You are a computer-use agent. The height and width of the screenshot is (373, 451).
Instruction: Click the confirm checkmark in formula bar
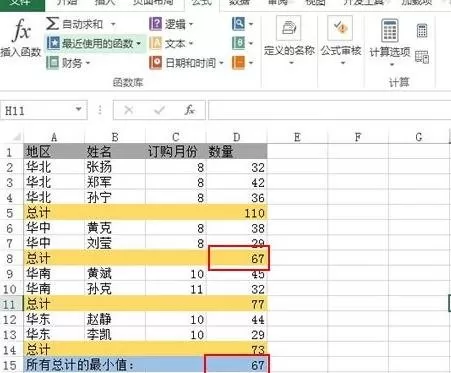(160, 110)
